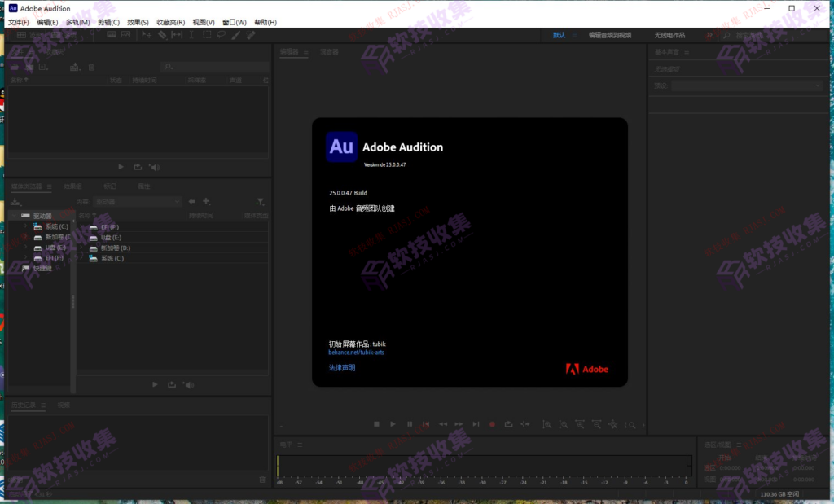Select the Time Selection tool
834x504 pixels.
[x=192, y=36]
